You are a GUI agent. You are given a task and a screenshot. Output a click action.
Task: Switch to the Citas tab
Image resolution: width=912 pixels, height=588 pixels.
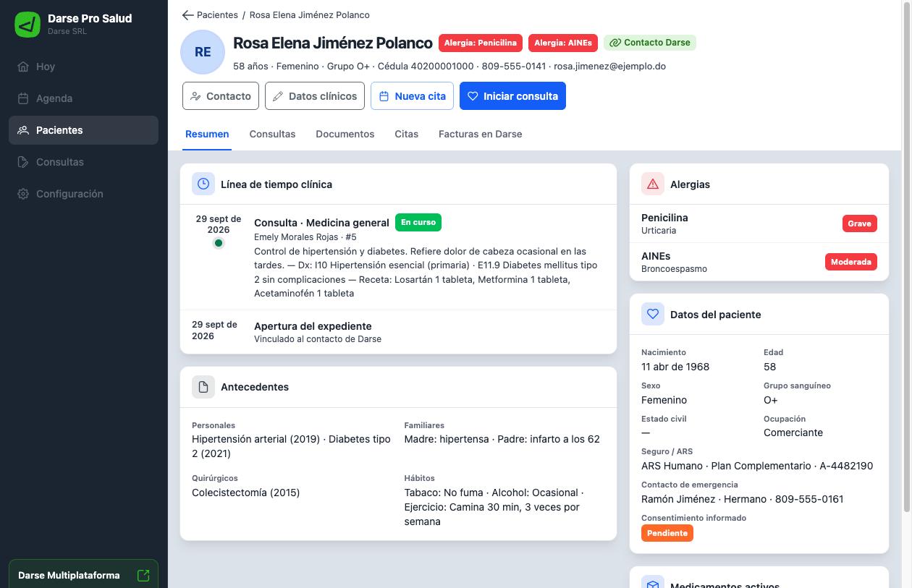point(407,134)
